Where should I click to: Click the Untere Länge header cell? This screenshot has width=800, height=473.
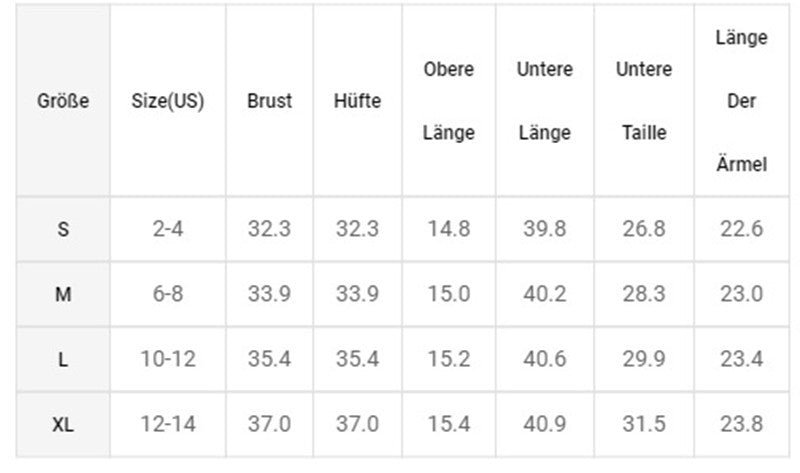(545, 101)
